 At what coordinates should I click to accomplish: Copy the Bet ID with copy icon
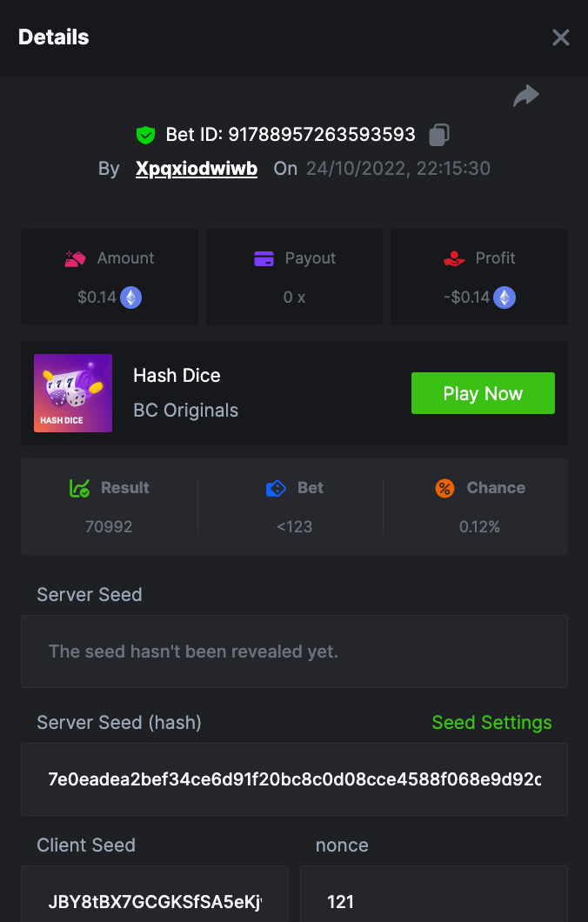click(x=439, y=135)
